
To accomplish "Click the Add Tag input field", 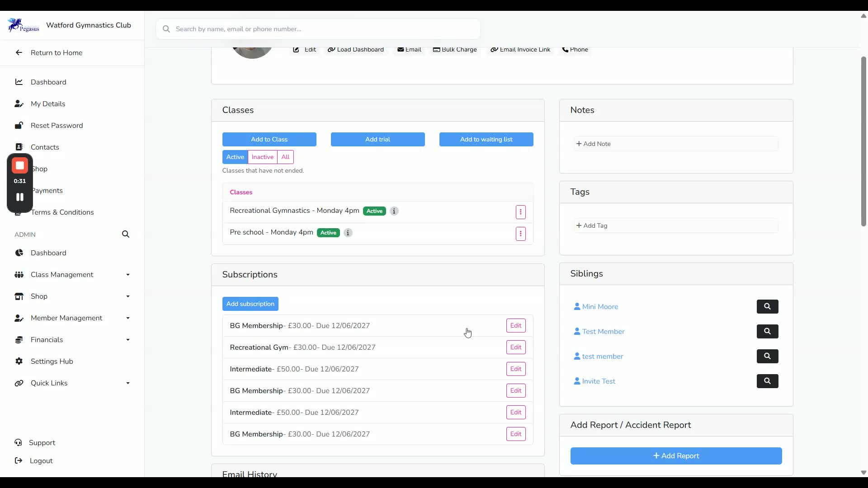I will (x=676, y=225).
